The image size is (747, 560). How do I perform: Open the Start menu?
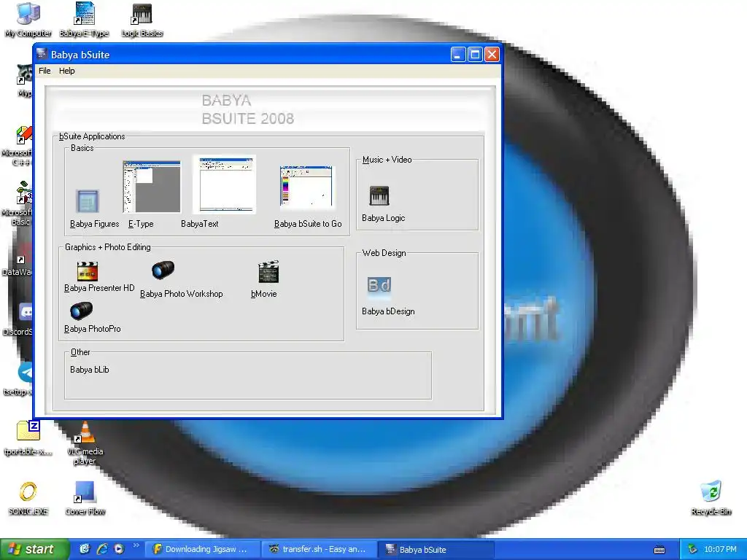(x=34, y=550)
